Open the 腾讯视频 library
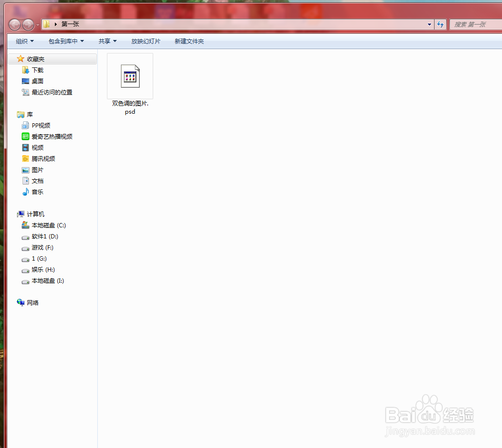Screen dimensions: 502x448 [43, 159]
